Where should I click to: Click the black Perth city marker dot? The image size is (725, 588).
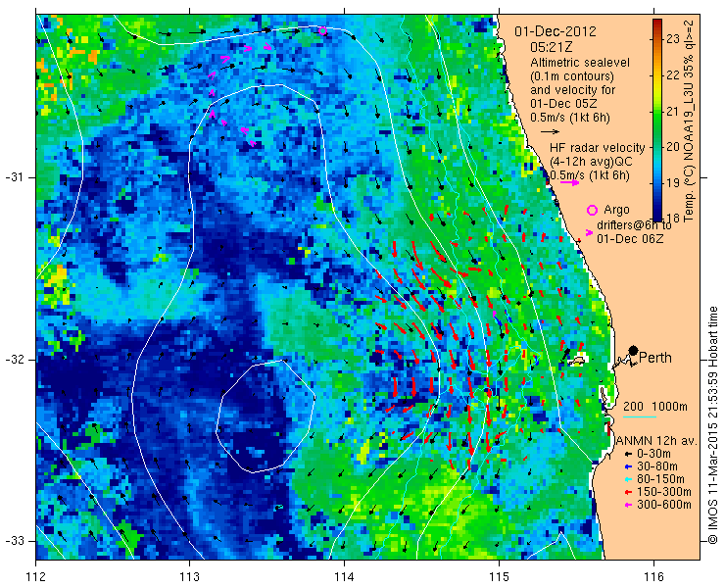634,350
